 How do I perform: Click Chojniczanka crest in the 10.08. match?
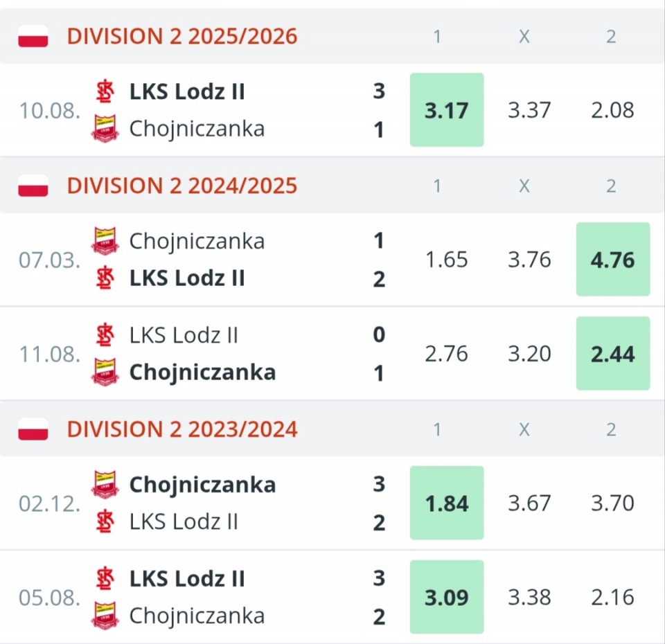click(105, 129)
